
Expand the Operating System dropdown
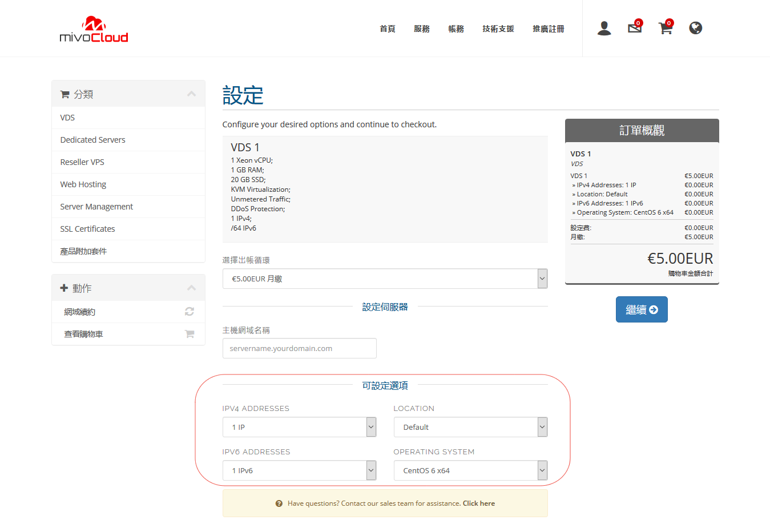(470, 470)
